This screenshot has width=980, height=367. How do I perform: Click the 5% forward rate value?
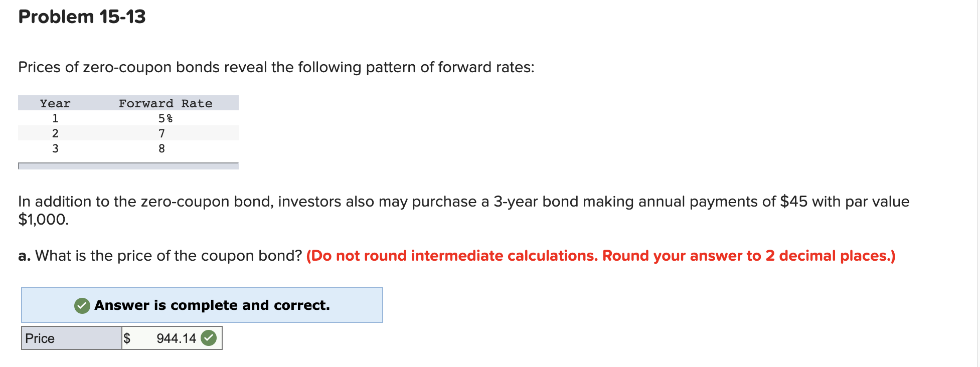click(165, 118)
